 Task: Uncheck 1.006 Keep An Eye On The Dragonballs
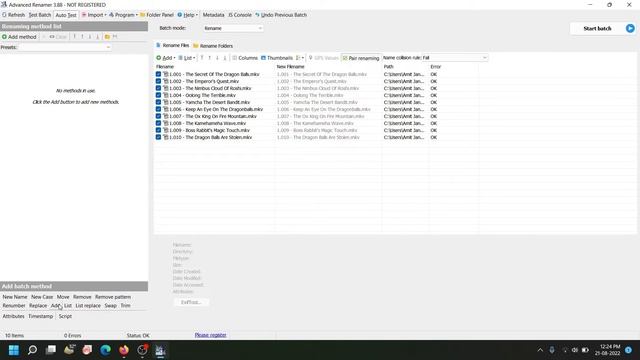tap(158, 109)
